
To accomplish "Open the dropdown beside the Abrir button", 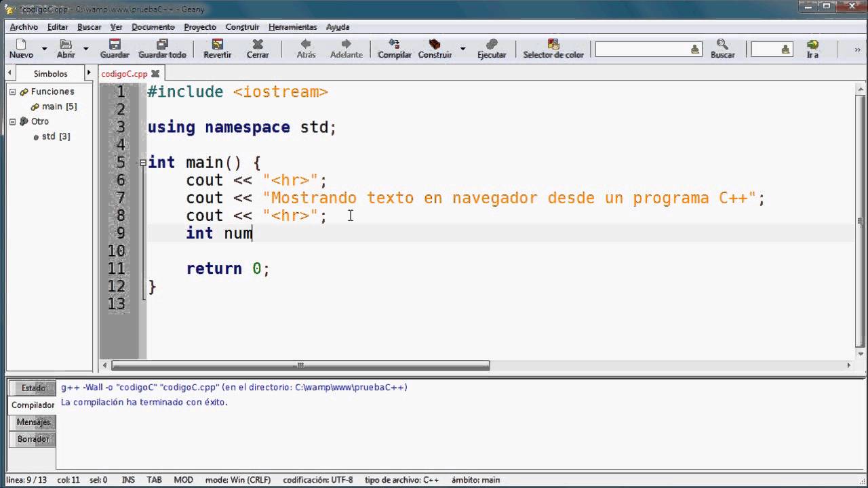I will (85, 47).
